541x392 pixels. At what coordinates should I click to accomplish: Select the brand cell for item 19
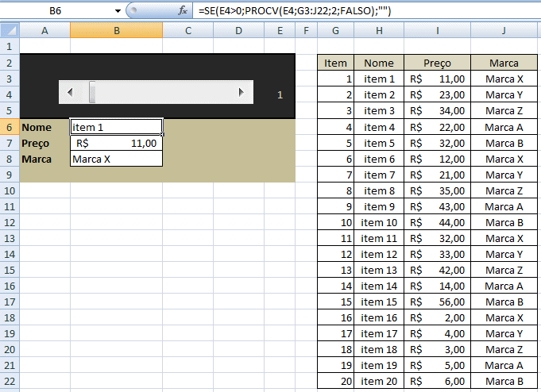[x=504, y=365]
